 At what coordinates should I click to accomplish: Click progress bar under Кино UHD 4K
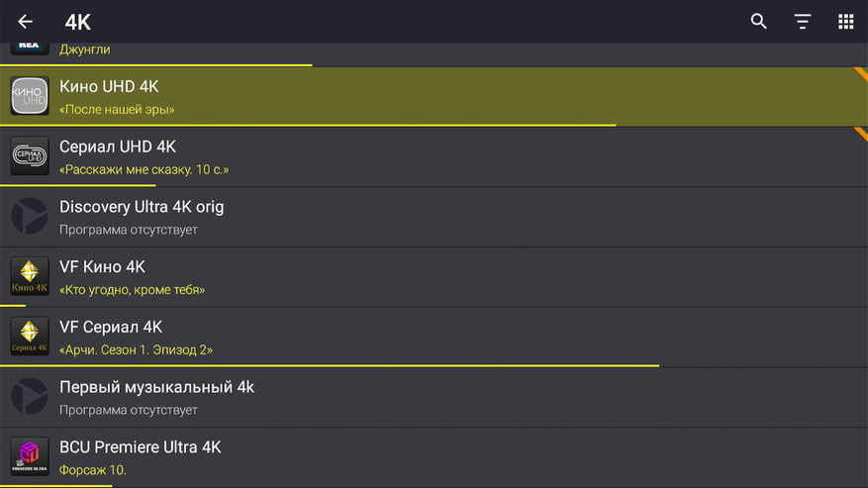point(307,126)
